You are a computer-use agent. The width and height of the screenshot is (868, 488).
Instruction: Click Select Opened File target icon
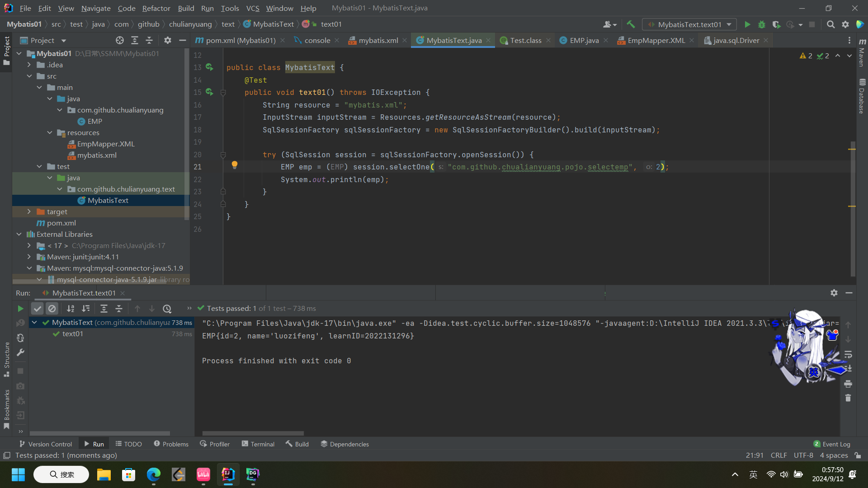pyautogui.click(x=119, y=40)
